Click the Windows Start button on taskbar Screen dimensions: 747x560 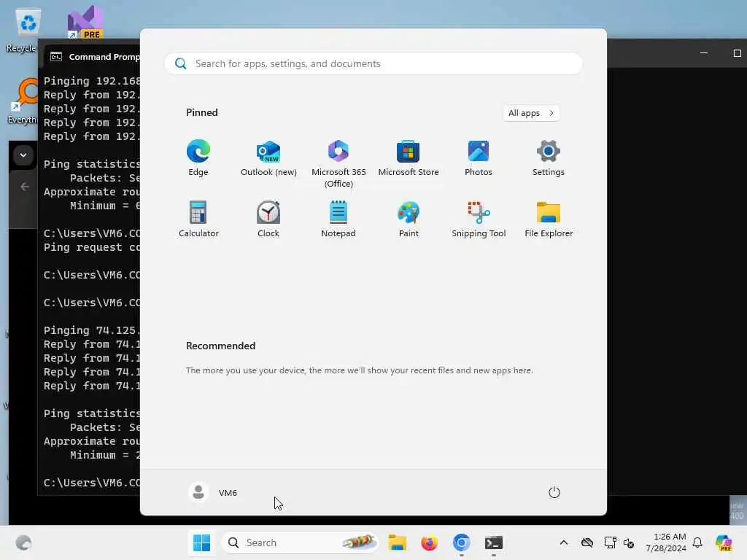coord(201,542)
